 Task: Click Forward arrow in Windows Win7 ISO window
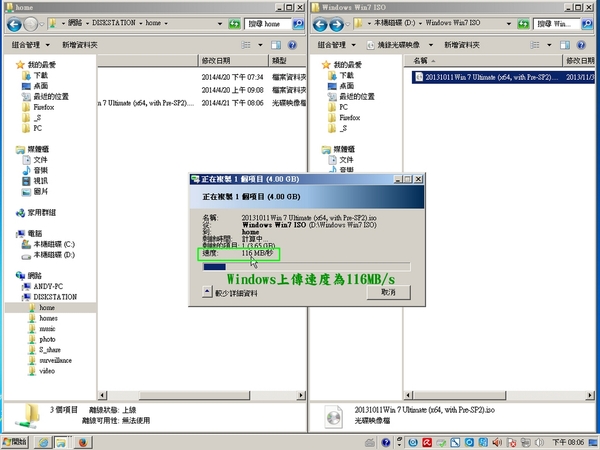click(336, 24)
